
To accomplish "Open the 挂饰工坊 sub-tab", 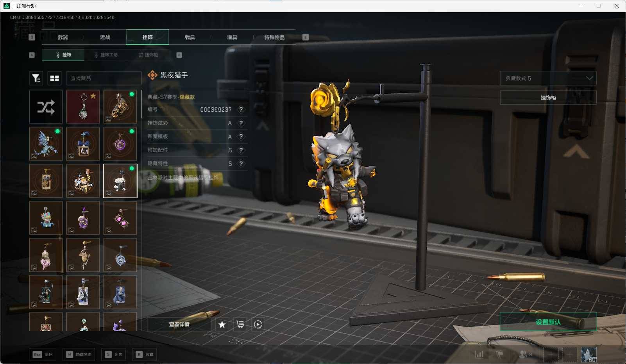I will click(106, 55).
